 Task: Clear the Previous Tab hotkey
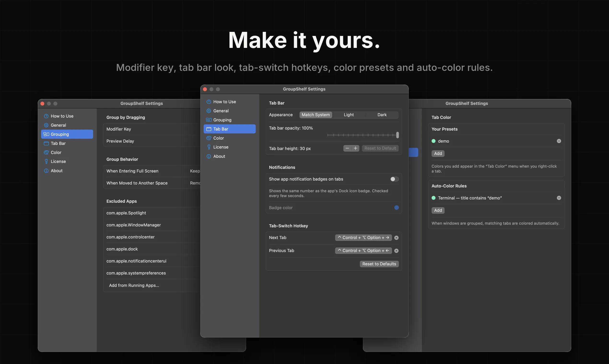[x=396, y=251]
